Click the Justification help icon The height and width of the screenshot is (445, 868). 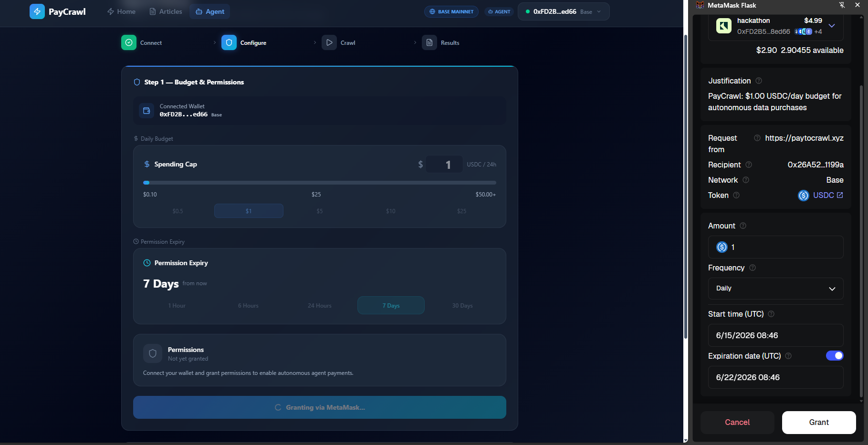point(759,81)
